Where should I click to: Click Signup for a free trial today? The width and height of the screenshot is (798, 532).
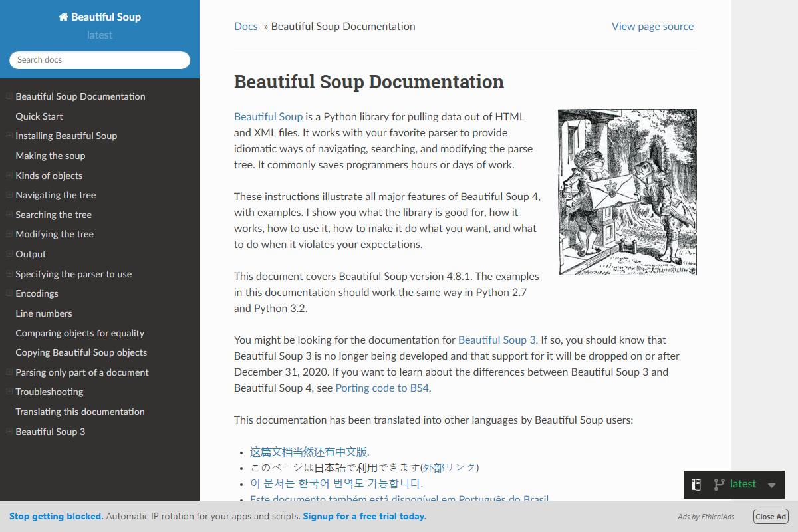[364, 517]
